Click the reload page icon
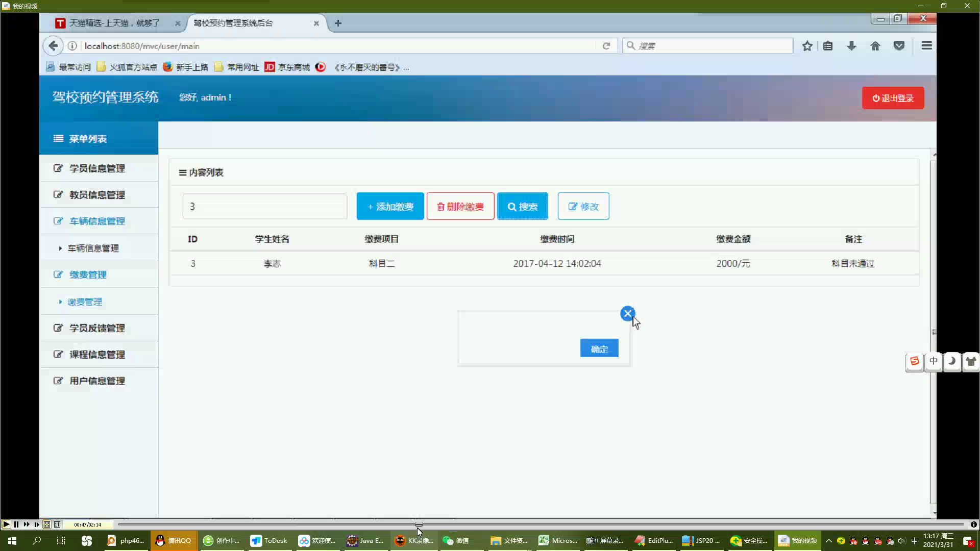This screenshot has width=980, height=551. pos(606,46)
